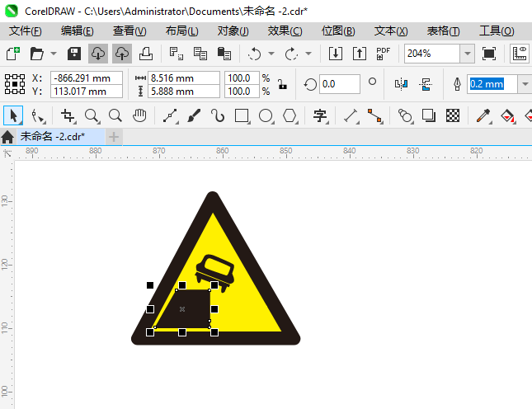Open the 布局(L) menu

pyautogui.click(x=181, y=31)
